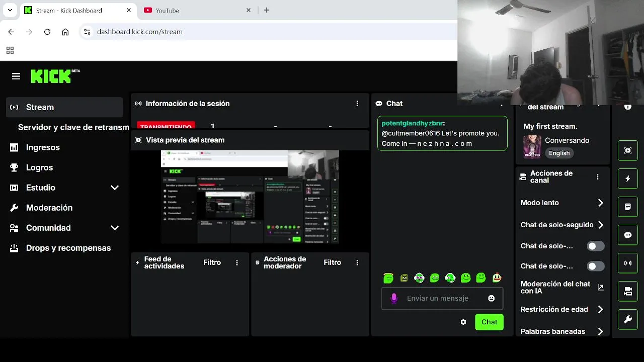Click the English language tag
This screenshot has height=362, width=644.
coord(559,153)
